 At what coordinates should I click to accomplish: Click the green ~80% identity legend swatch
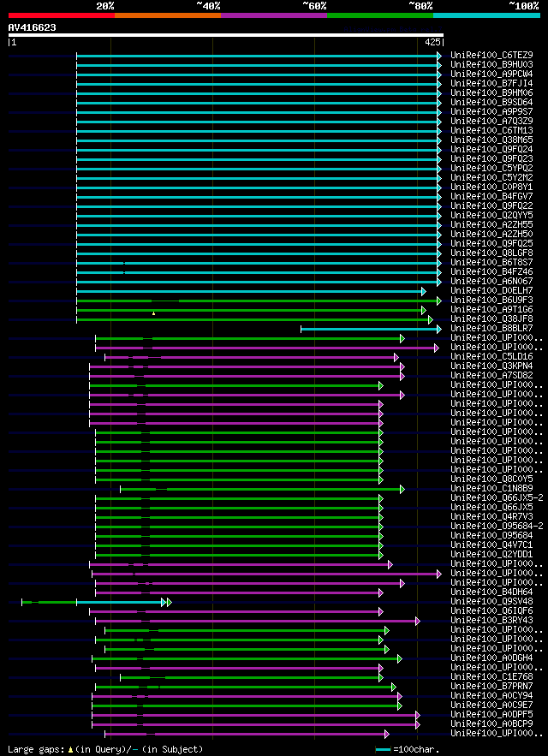pyautogui.click(x=380, y=15)
